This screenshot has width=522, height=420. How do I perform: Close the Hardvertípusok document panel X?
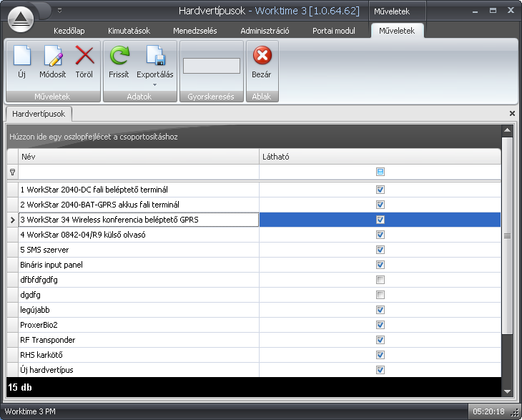click(x=512, y=114)
